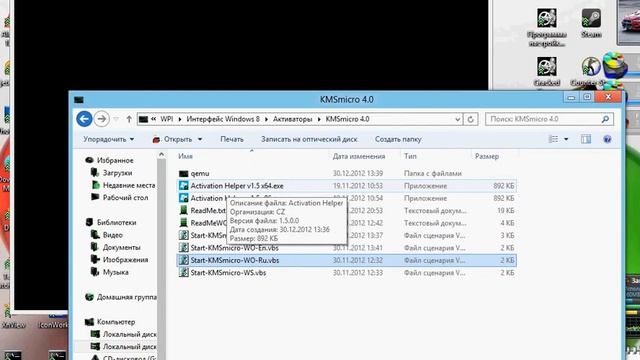This screenshot has height=360, width=640.
Task: Click the Forward navigation arrow
Action: click(x=102, y=119)
